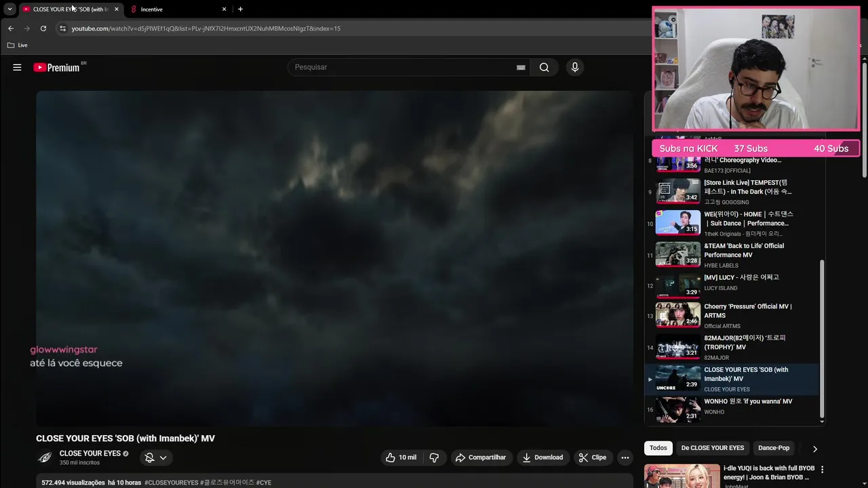
Task: Play WONHO 'if you wanna' MV item
Action: click(732, 409)
